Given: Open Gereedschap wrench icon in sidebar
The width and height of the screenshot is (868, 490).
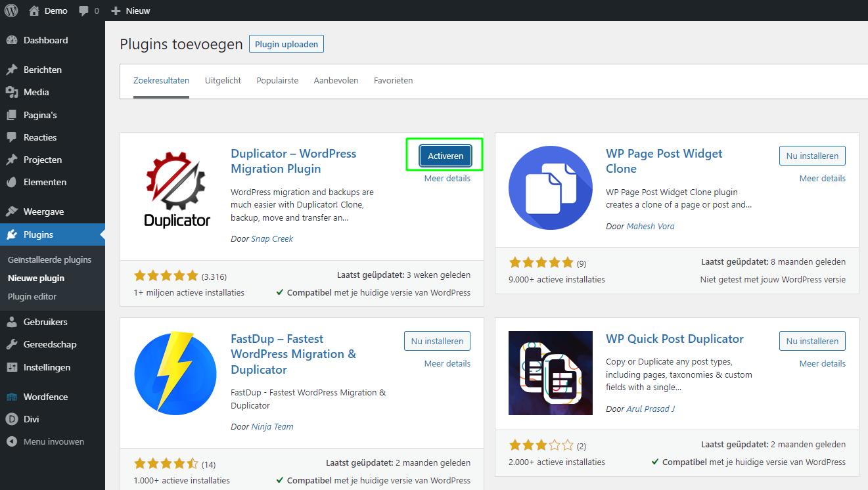Looking at the screenshot, I should (11, 344).
